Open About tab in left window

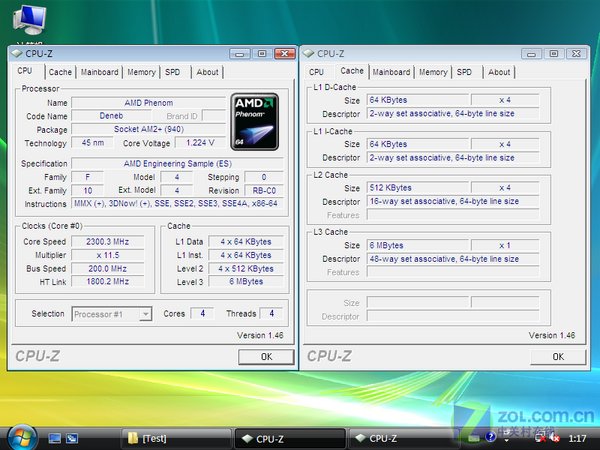coord(207,72)
